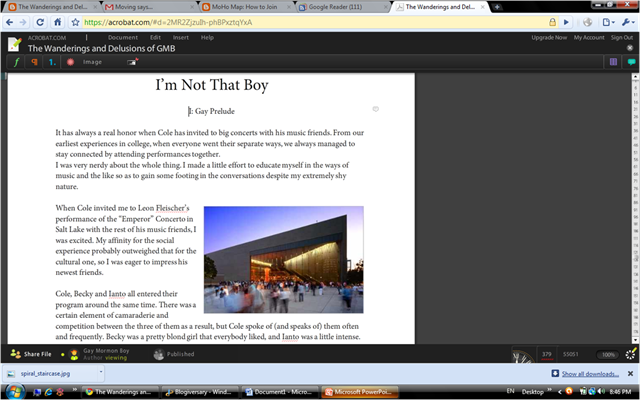
Task: Expand the spiral_staircase.jpg download options arrow
Action: click(x=101, y=372)
